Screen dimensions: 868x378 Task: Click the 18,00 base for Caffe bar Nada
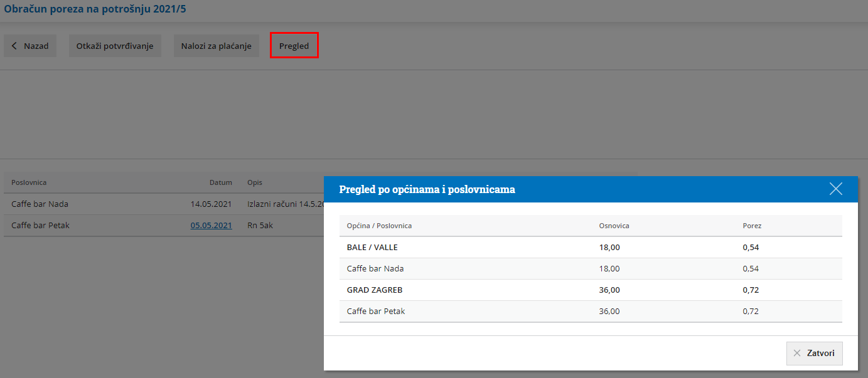[x=609, y=268]
